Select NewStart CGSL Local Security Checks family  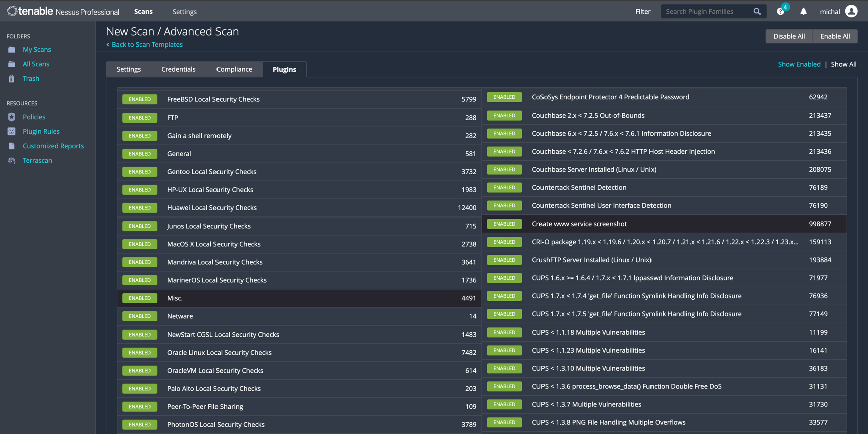point(299,335)
